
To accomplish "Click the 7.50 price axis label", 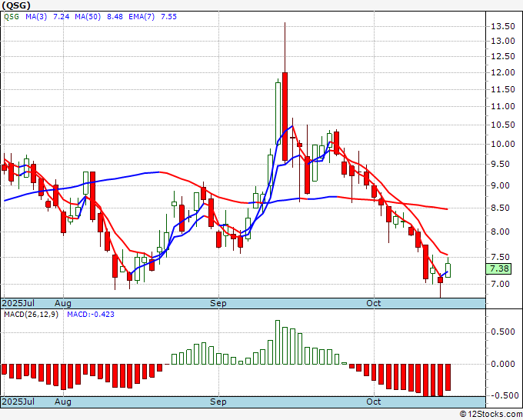I will point(501,257).
